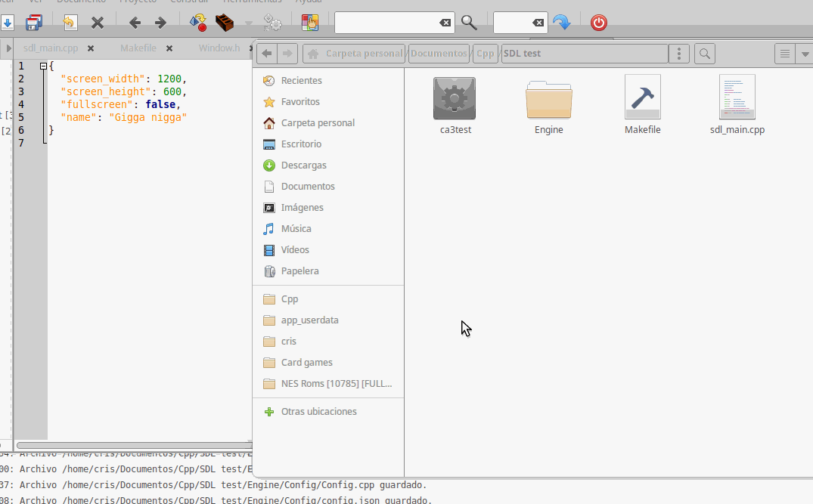Open Música in the sidebar
The image size is (813, 504).
(328, 229)
